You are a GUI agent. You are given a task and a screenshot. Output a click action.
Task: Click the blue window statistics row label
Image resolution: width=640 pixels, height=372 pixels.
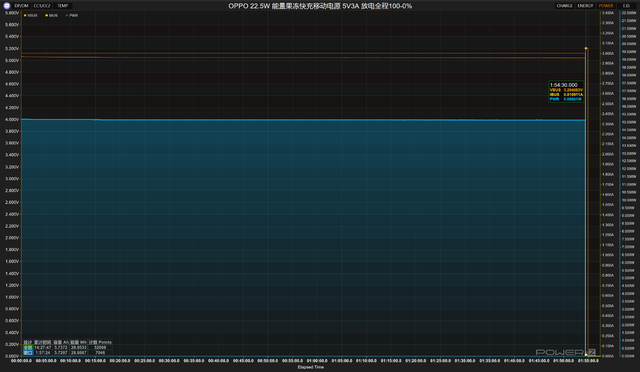[x=28, y=352]
